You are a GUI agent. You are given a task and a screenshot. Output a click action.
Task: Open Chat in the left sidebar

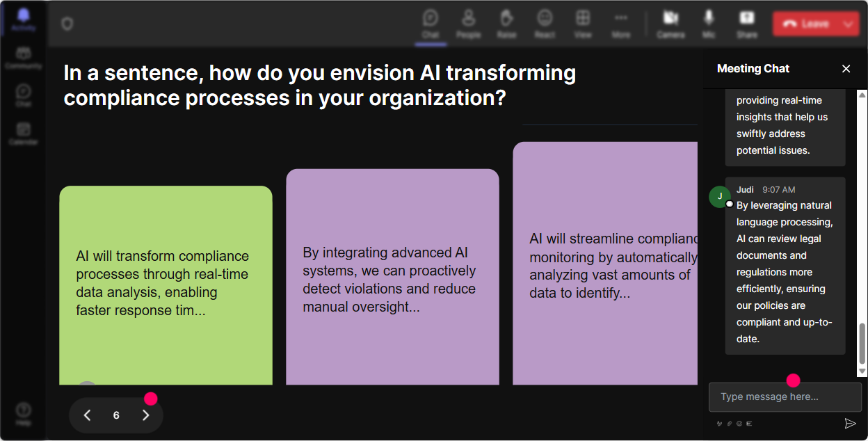point(24,96)
